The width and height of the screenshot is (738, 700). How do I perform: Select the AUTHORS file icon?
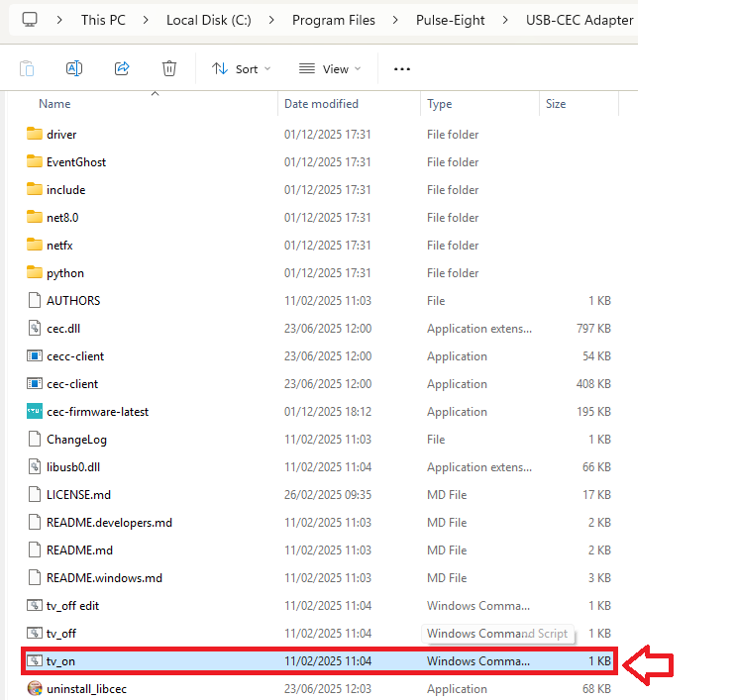click(x=35, y=300)
